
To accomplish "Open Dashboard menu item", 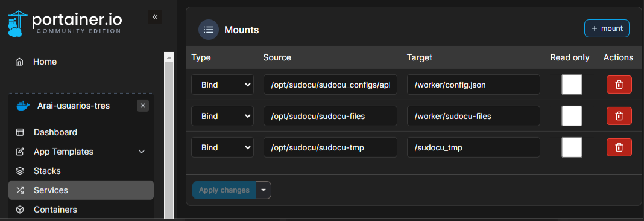I will [x=55, y=132].
